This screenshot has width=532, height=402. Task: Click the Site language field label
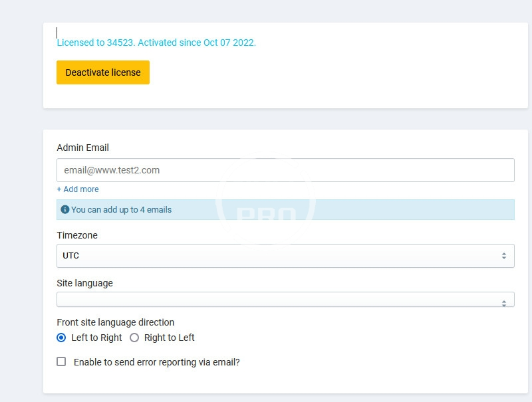coord(84,283)
